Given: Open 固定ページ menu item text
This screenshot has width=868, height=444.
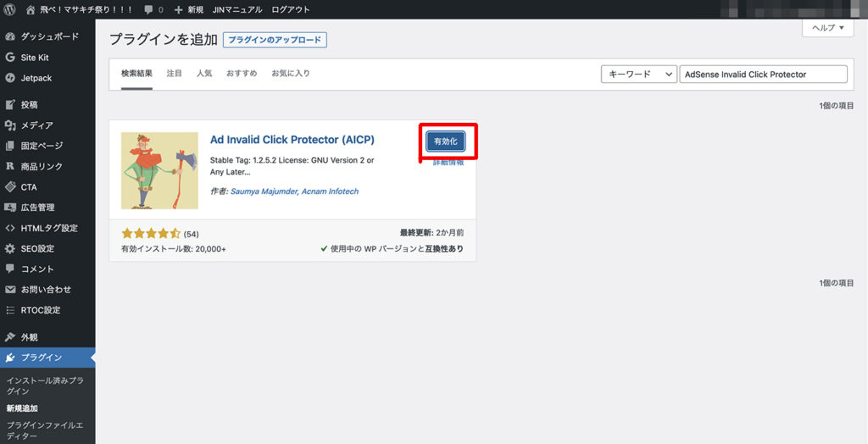Looking at the screenshot, I should click(42, 146).
